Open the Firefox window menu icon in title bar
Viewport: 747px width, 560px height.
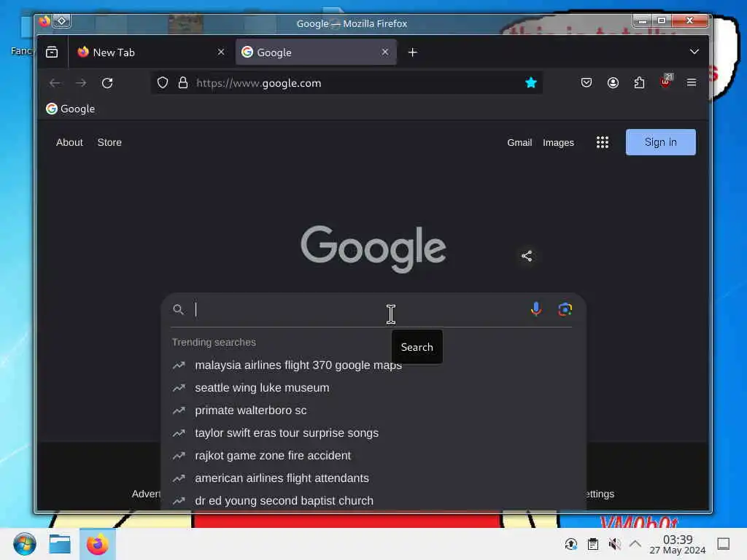pyautogui.click(x=44, y=21)
